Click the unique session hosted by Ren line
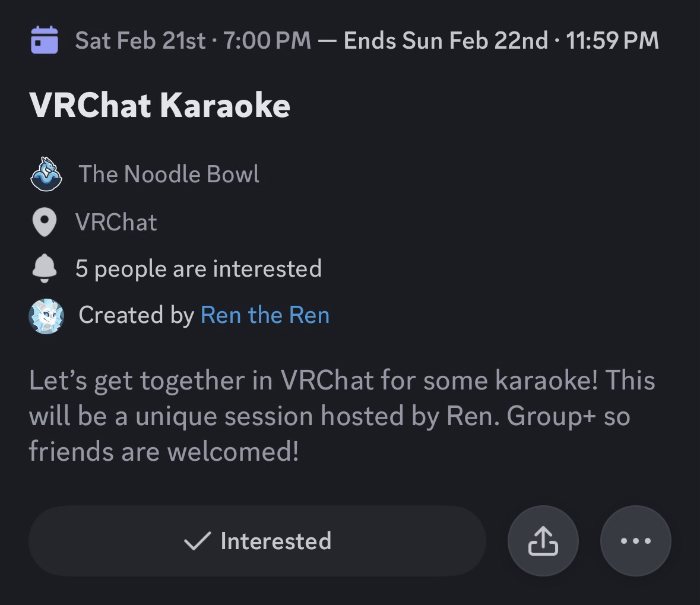This screenshot has height=605, width=700. [329, 416]
